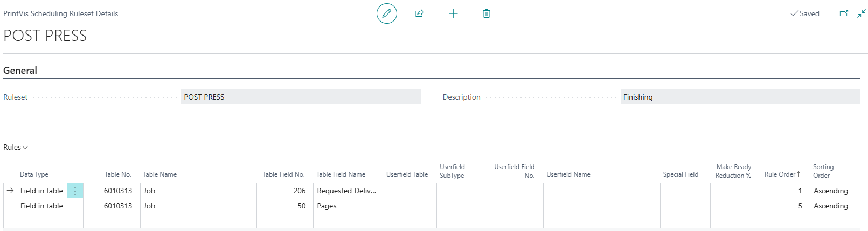
Task: Click Userfield Table cell in first row
Action: [x=408, y=191]
